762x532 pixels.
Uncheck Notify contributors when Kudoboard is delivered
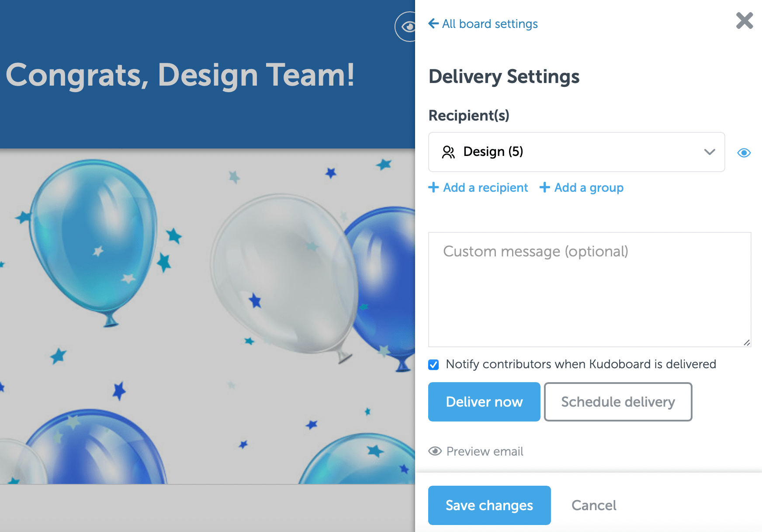[433, 364]
